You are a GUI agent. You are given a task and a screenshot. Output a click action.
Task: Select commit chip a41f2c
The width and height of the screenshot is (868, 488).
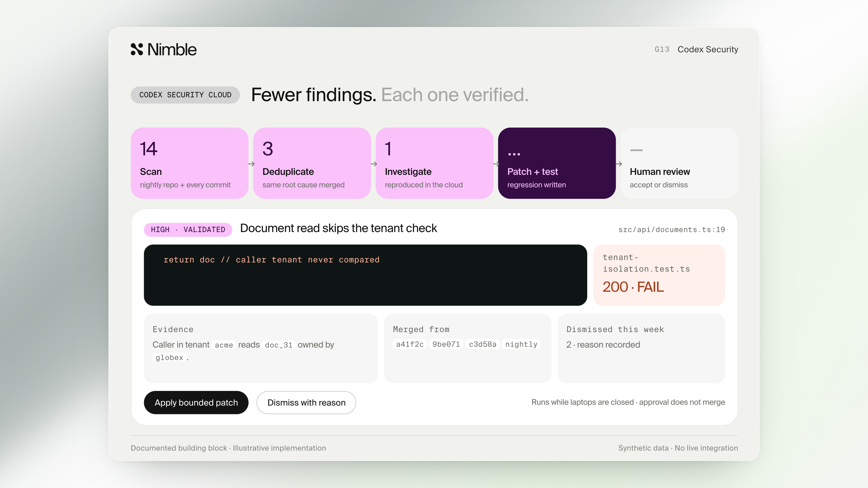[x=410, y=344]
